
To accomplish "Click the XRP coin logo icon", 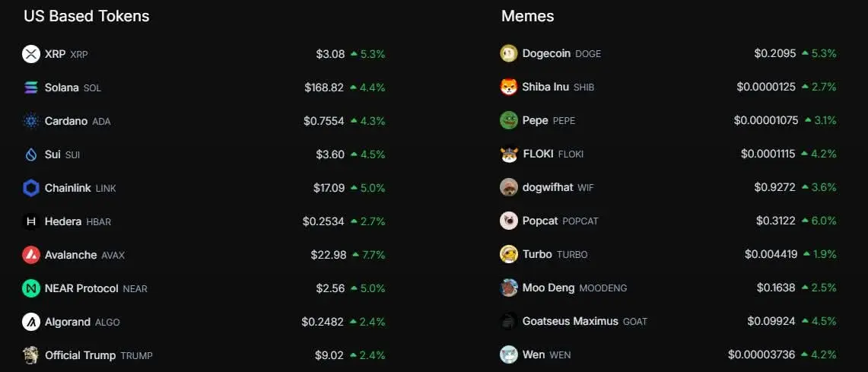I will [x=31, y=54].
